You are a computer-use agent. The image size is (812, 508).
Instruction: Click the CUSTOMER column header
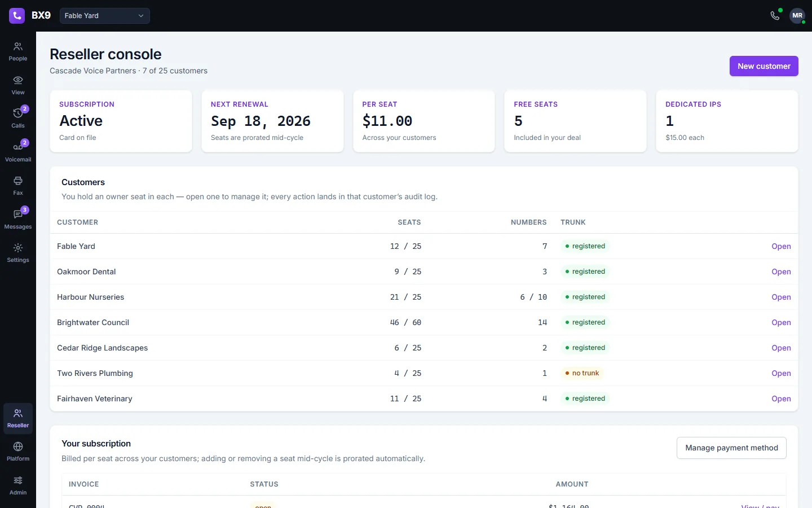coord(77,222)
